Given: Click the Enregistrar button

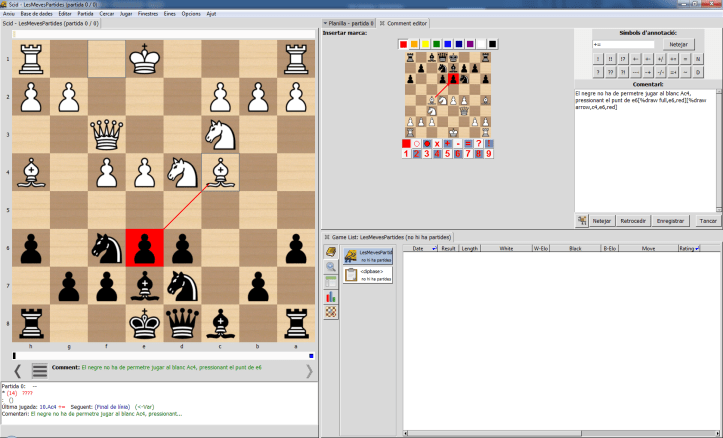Looking at the screenshot, I should (x=670, y=220).
